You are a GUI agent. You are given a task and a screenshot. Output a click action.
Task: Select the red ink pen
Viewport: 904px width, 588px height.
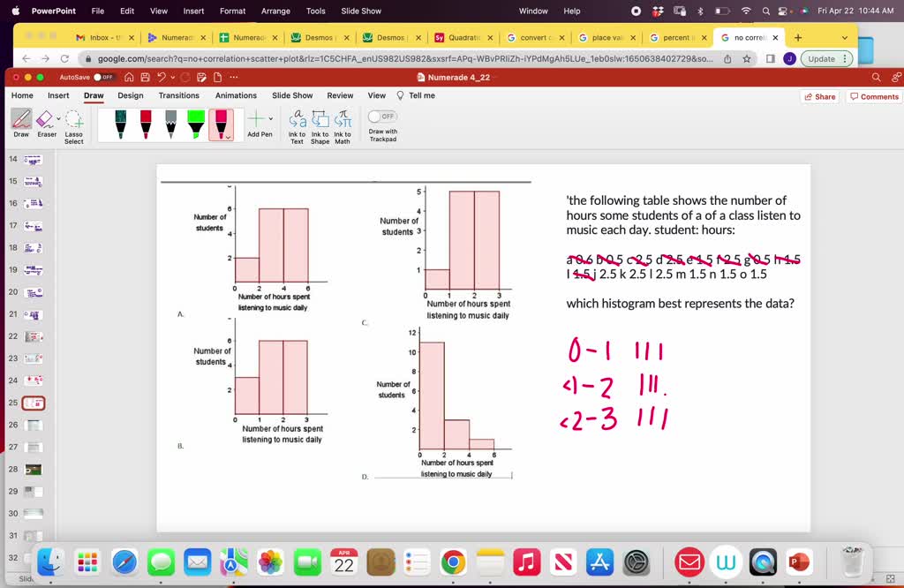click(x=145, y=124)
